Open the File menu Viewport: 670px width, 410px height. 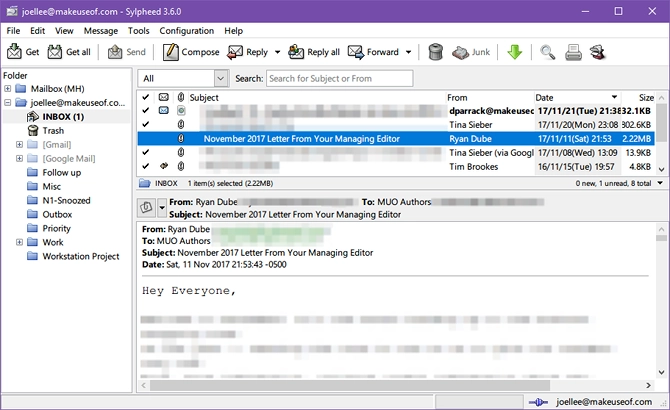coord(13,31)
